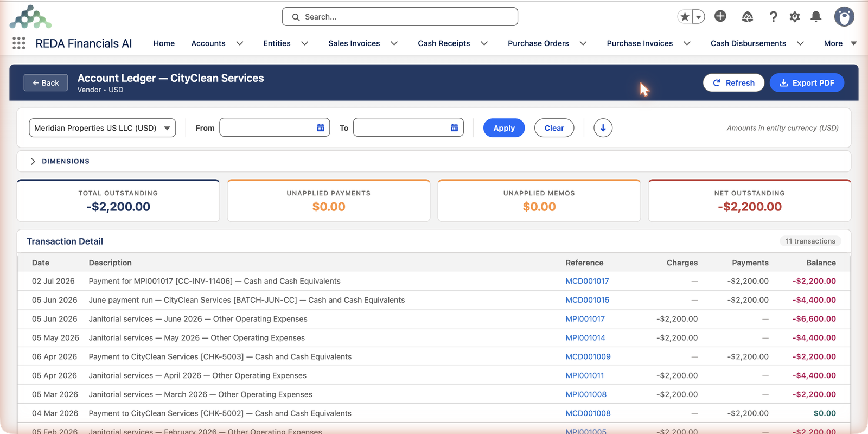Screen dimensions: 868x434
Task: Open the Trailhead guidance icon
Action: pyautogui.click(x=748, y=17)
